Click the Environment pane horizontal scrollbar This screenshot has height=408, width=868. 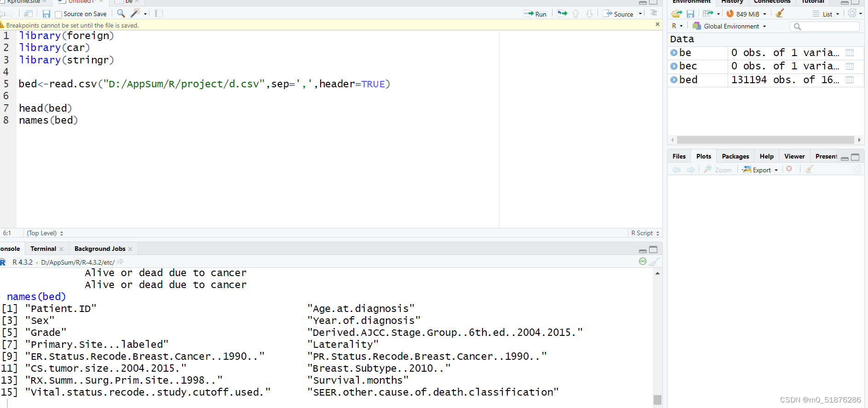click(x=765, y=140)
